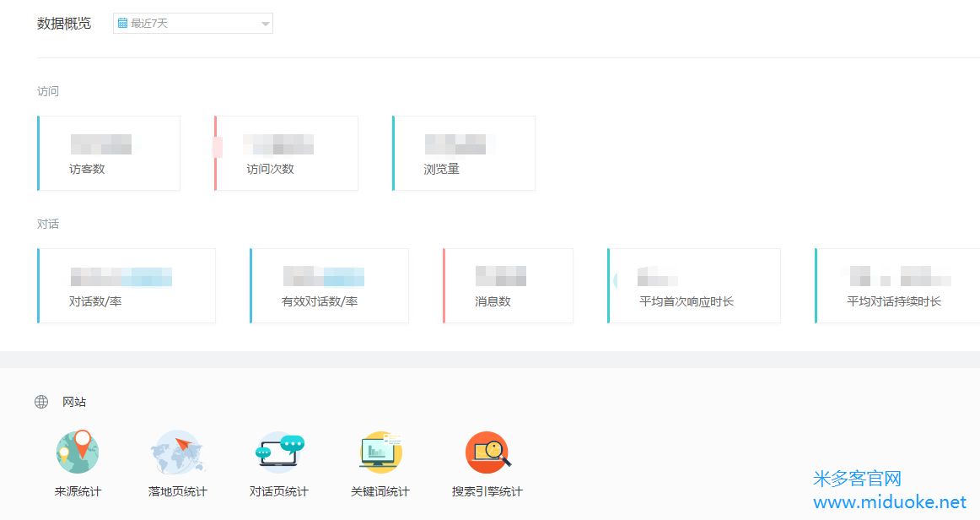Open the 访问次数 statistics card
The height and width of the screenshot is (520, 980).
pos(287,154)
